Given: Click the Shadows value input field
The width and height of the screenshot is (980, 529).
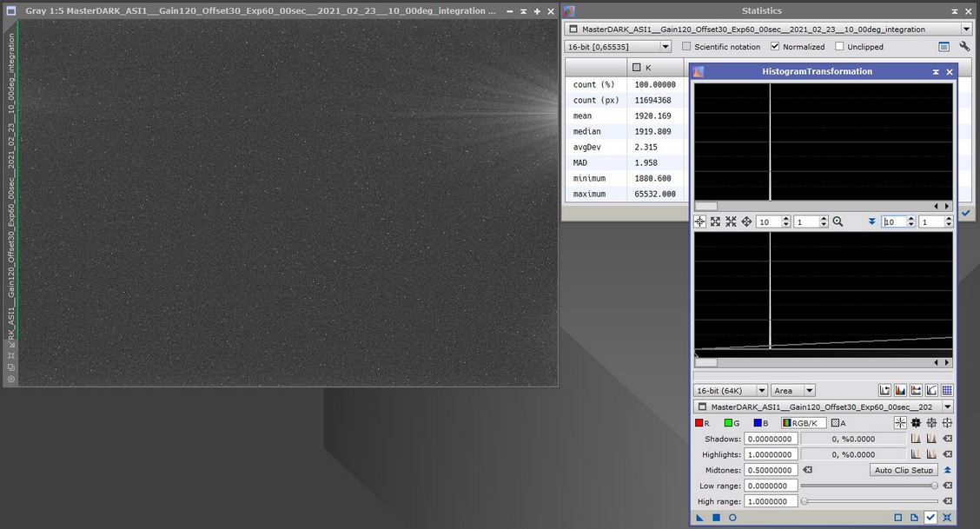Looking at the screenshot, I should (x=771, y=439).
